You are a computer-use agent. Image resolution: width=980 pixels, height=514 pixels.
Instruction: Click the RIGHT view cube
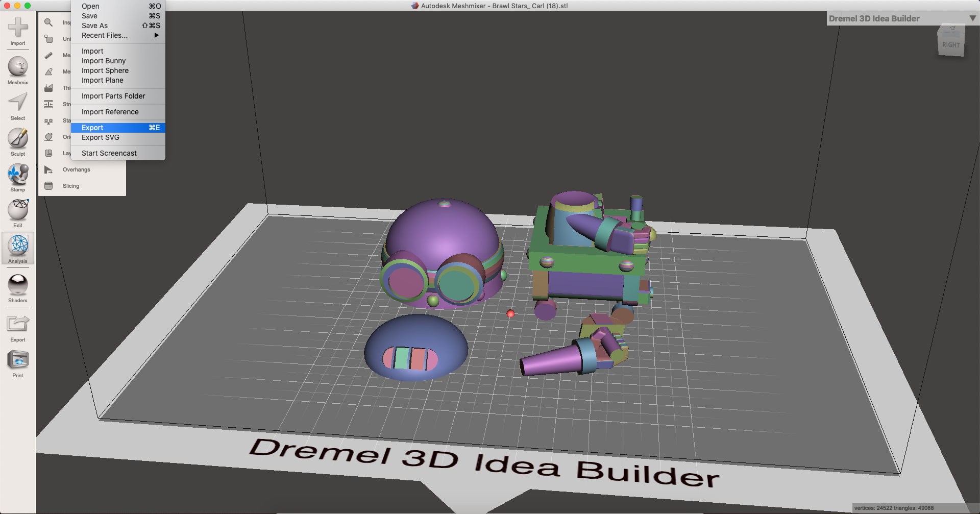pos(951,44)
